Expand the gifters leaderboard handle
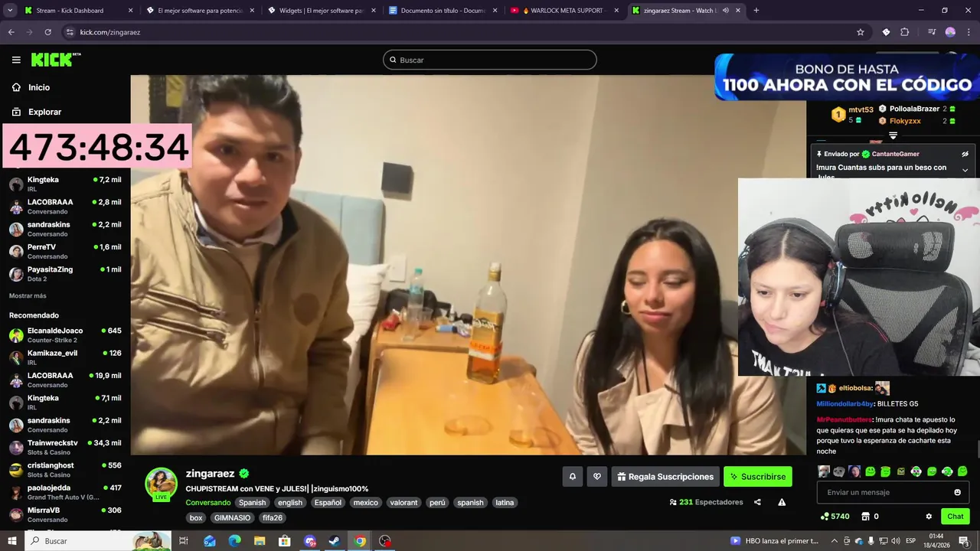Image resolution: width=980 pixels, height=551 pixels. point(893,135)
